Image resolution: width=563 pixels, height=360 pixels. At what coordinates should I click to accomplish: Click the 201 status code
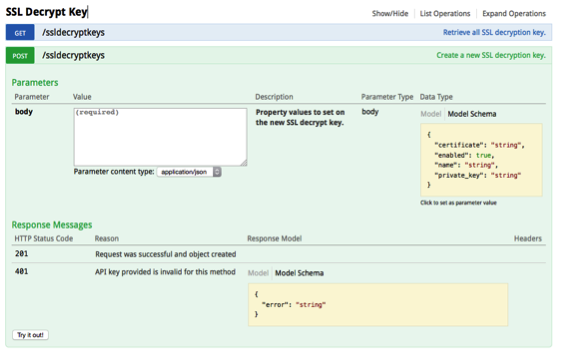[x=22, y=254]
